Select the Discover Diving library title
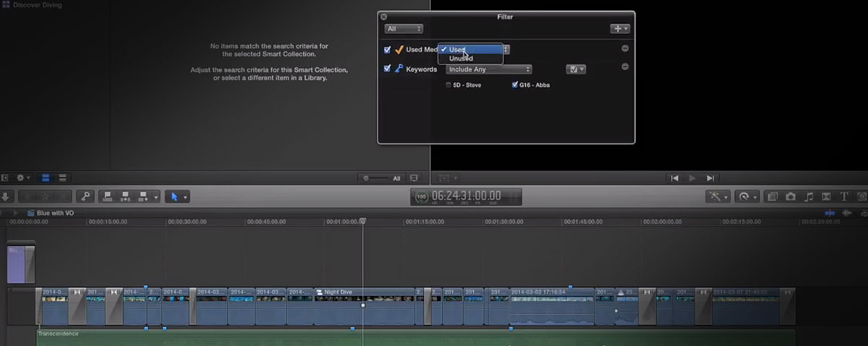 [37, 5]
